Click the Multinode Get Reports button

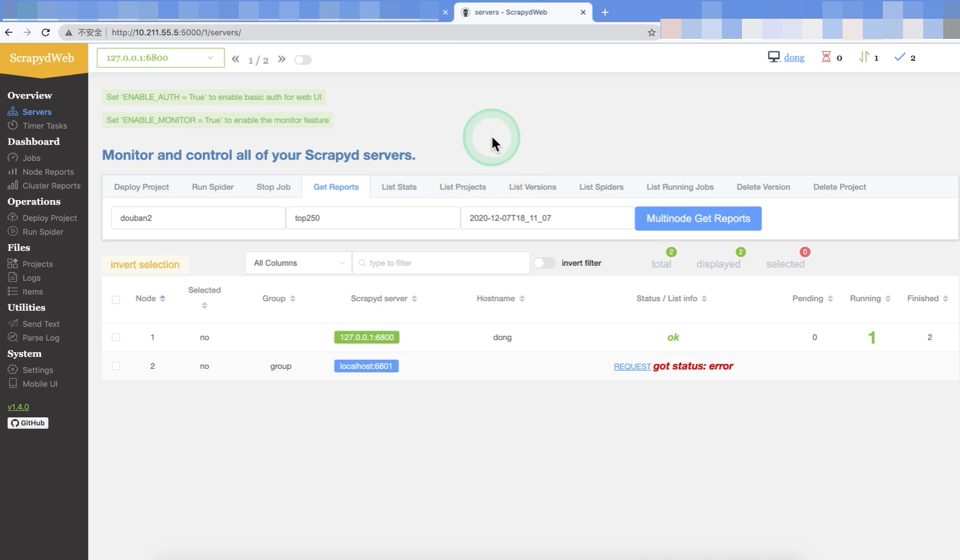[x=698, y=219]
